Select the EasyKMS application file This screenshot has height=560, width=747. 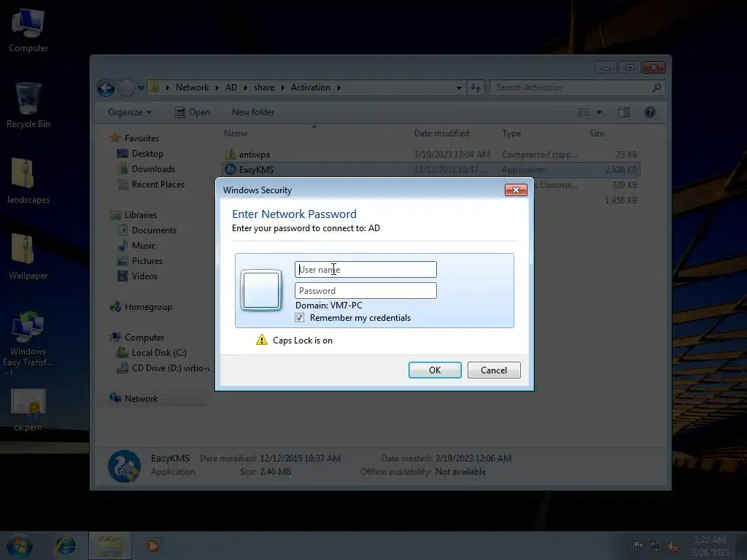(256, 169)
